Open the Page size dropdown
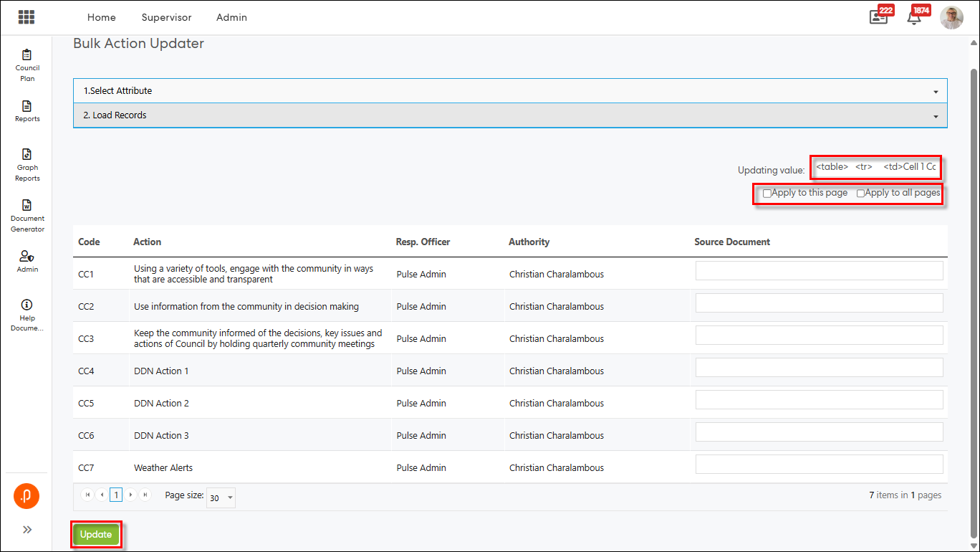The width and height of the screenshot is (980, 552). point(221,498)
